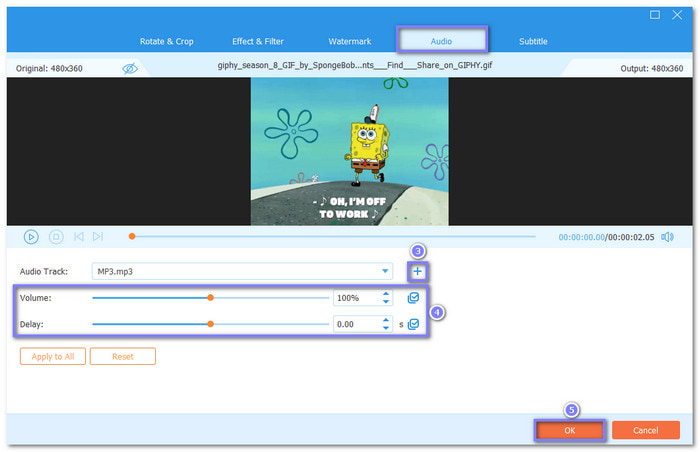The image size is (700, 452).
Task: Click the Reset button
Action: tap(122, 356)
